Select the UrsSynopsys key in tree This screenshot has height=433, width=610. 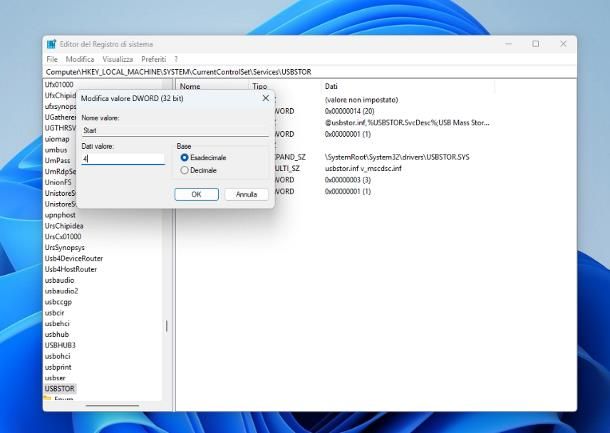point(65,247)
